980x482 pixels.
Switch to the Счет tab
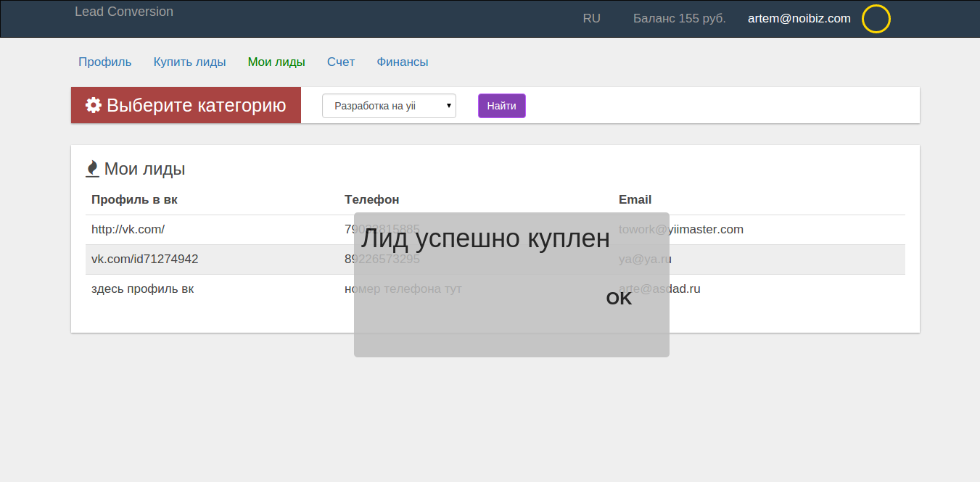(341, 62)
